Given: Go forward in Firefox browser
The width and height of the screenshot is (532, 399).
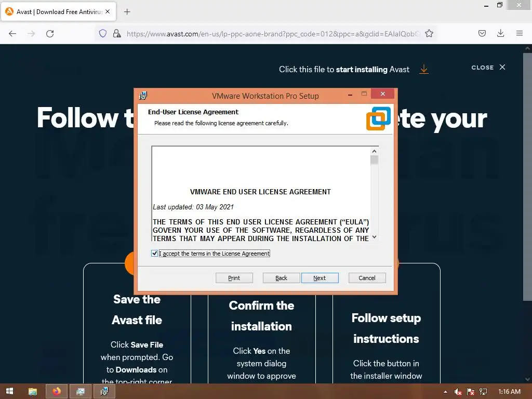Looking at the screenshot, I should [31, 34].
